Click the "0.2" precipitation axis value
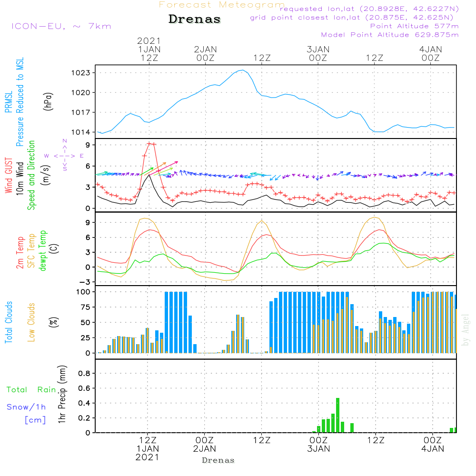 point(84,418)
